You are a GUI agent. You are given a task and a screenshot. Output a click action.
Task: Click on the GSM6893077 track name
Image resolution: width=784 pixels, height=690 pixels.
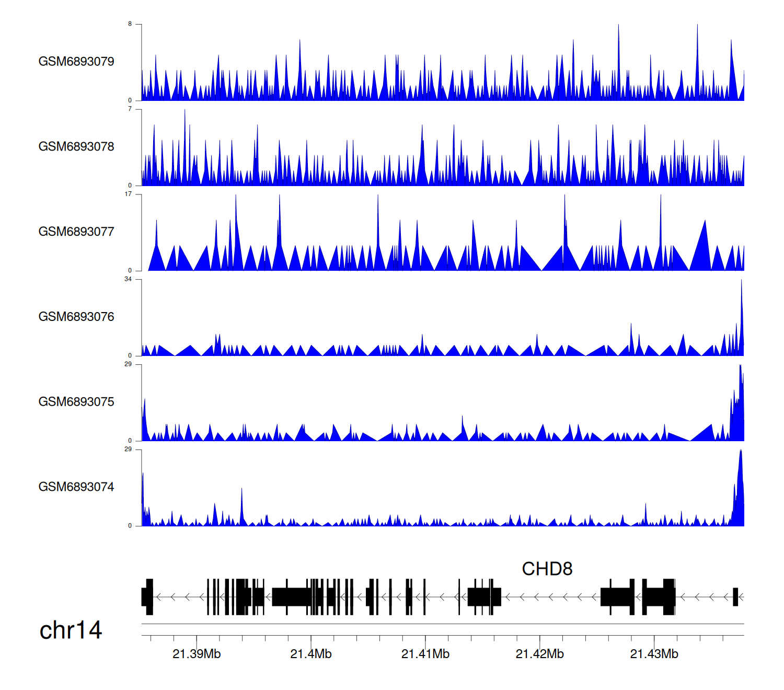tap(76, 232)
